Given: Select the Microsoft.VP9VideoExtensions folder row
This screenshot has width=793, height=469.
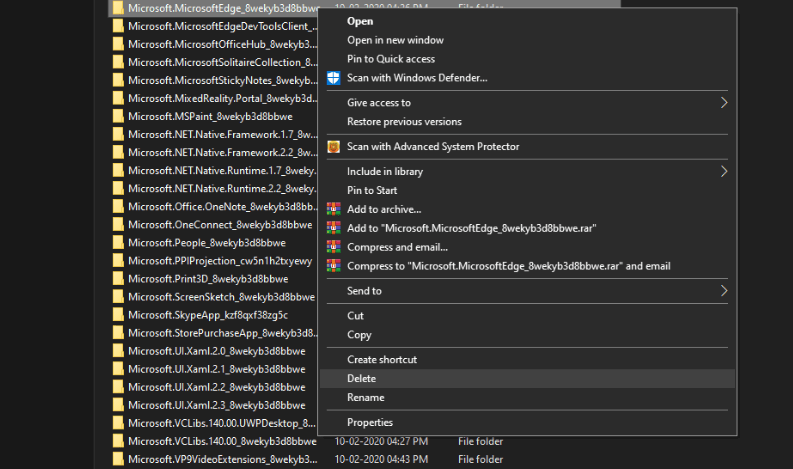Looking at the screenshot, I should 222,459.
